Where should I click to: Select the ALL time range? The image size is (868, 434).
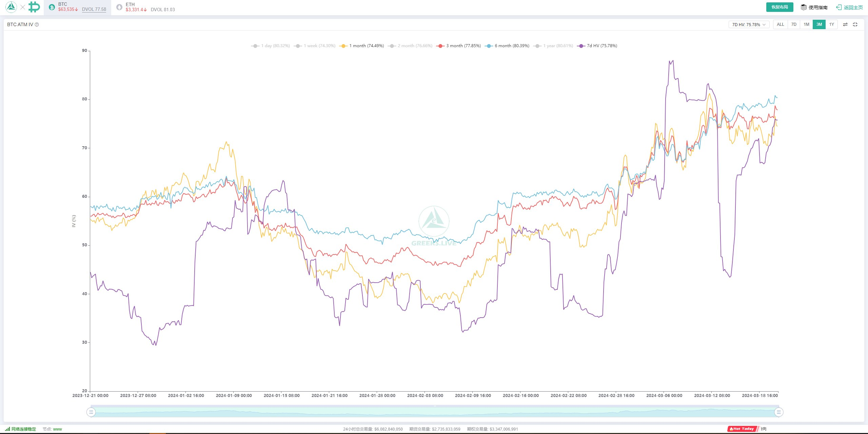pyautogui.click(x=780, y=24)
